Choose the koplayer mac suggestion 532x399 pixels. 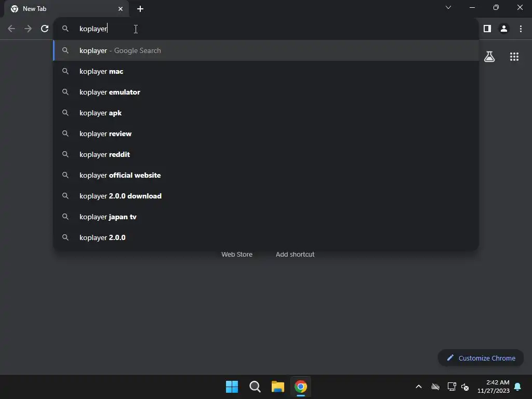267,71
